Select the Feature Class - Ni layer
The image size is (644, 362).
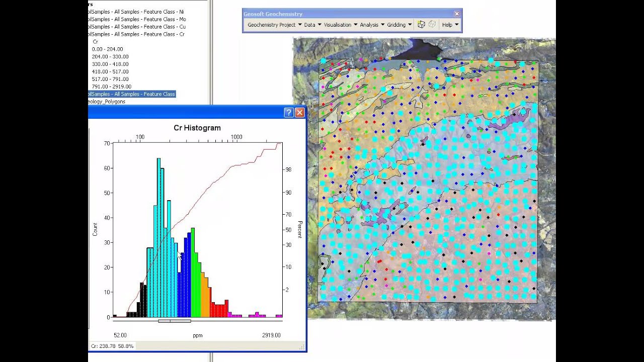point(136,12)
